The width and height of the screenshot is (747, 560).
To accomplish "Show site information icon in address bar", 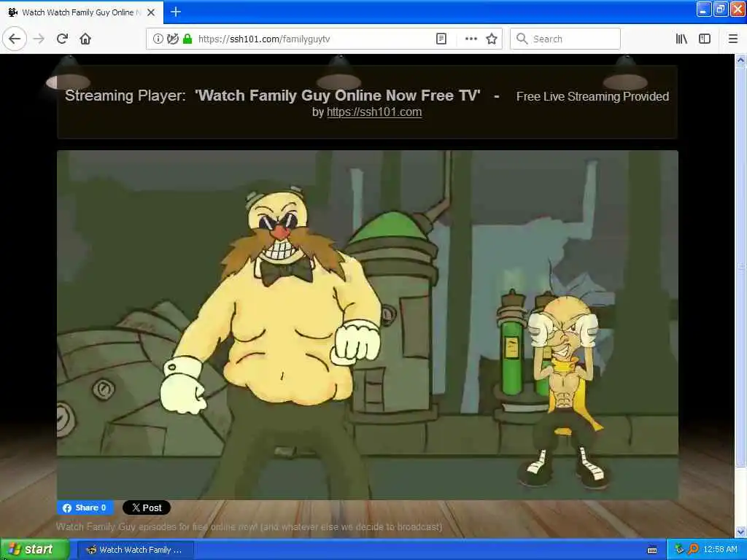I will [x=158, y=39].
